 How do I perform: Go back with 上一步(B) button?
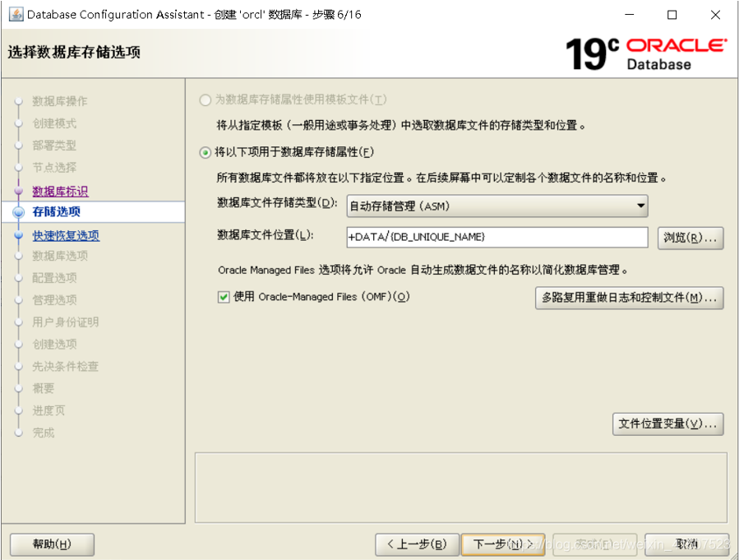tap(417, 544)
